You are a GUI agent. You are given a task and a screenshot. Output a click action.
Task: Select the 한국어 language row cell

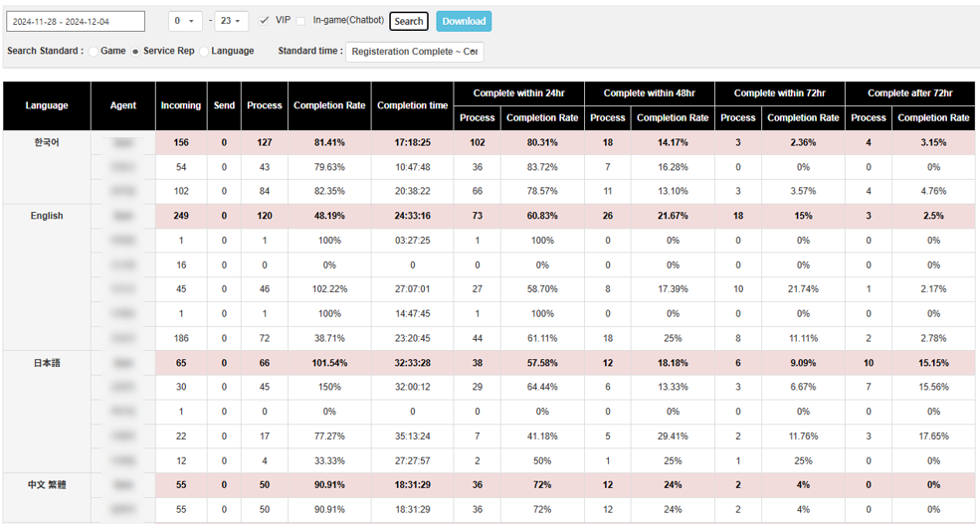pos(47,142)
